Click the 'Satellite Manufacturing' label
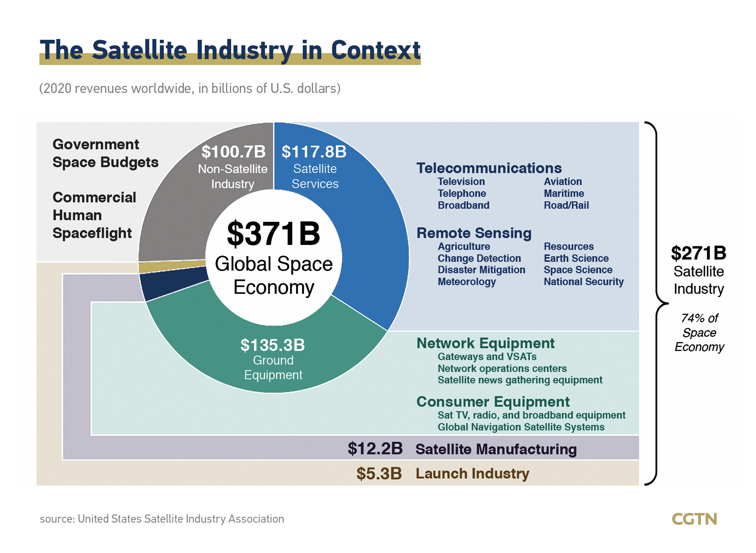The width and height of the screenshot is (756, 553). pyautogui.click(x=496, y=449)
